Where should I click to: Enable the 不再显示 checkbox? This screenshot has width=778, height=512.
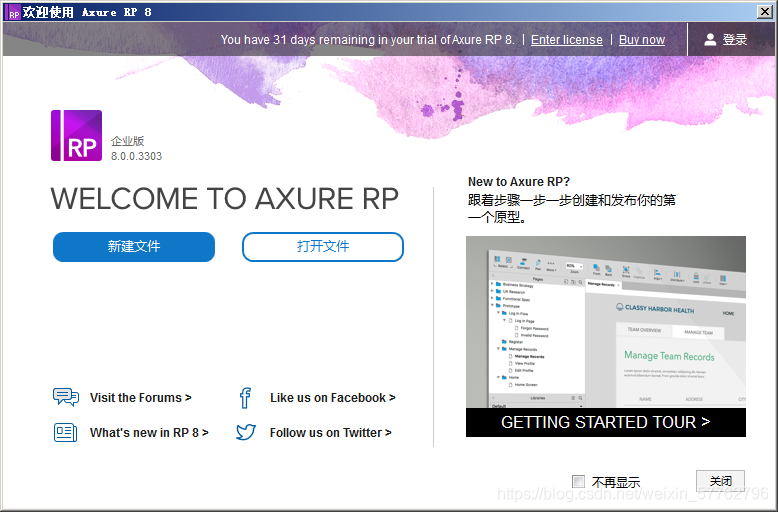point(578,481)
